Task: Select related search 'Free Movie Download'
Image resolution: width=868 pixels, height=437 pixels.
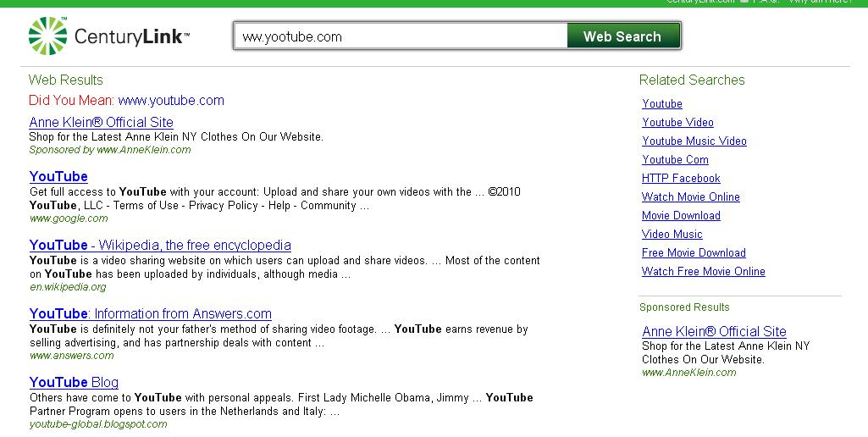Action: pos(694,252)
